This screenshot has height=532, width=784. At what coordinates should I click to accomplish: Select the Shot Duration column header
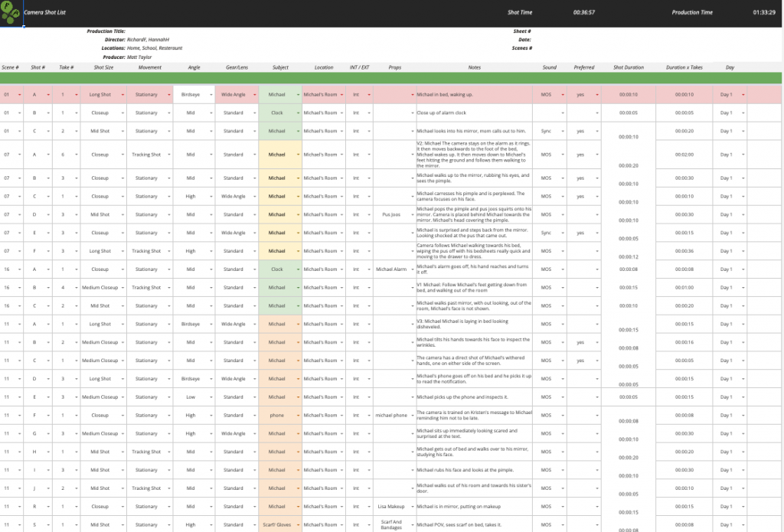coord(629,67)
